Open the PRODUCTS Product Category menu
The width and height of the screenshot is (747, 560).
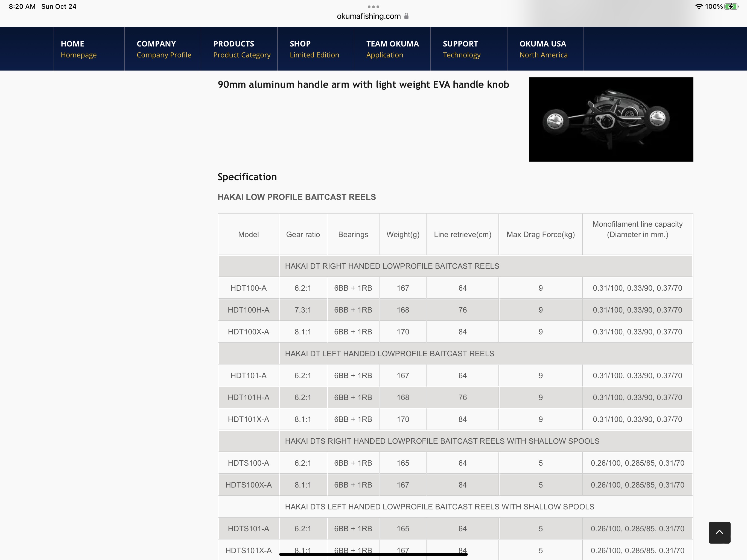point(239,49)
